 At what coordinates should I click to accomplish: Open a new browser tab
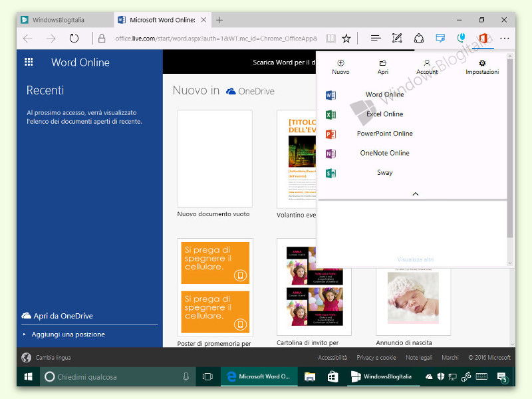[x=219, y=20]
